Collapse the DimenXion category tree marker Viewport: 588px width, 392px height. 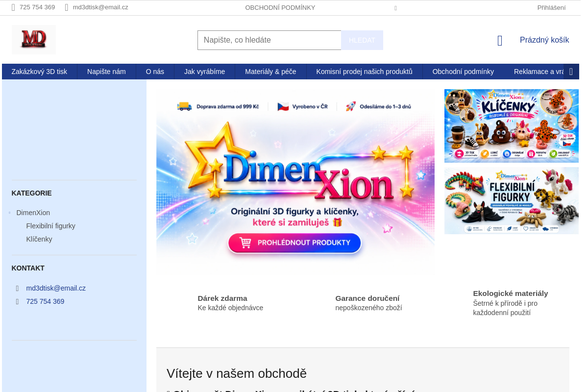9,213
